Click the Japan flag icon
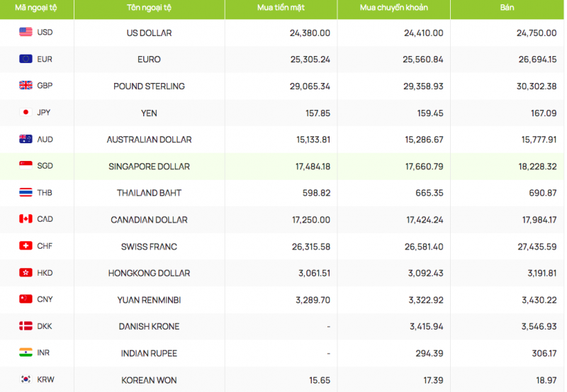This screenshot has height=392, width=567. [26, 112]
